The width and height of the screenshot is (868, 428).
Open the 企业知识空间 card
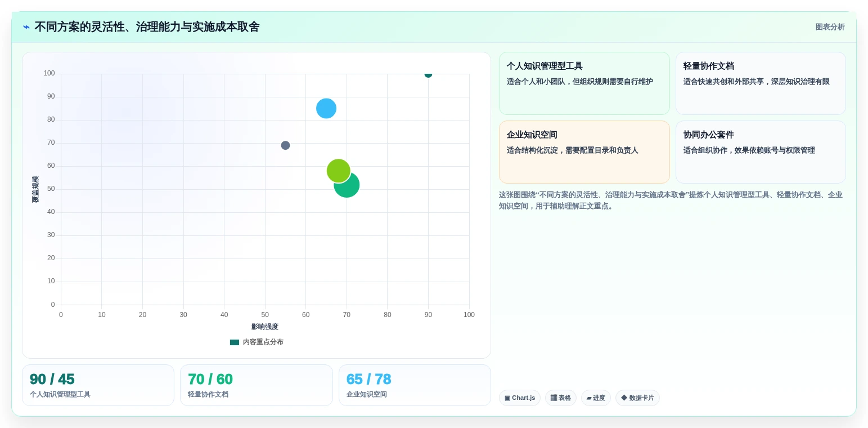584,152
